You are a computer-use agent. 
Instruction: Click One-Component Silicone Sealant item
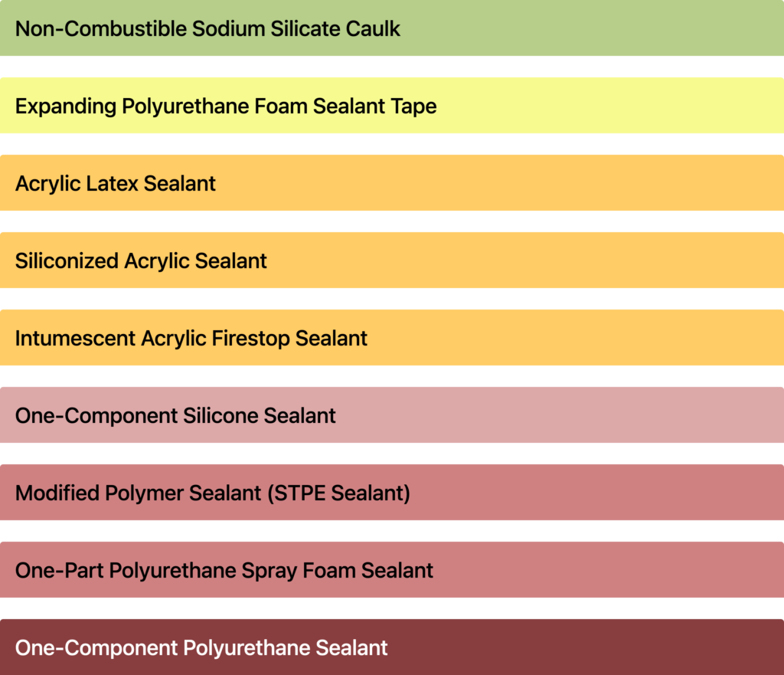(x=392, y=415)
